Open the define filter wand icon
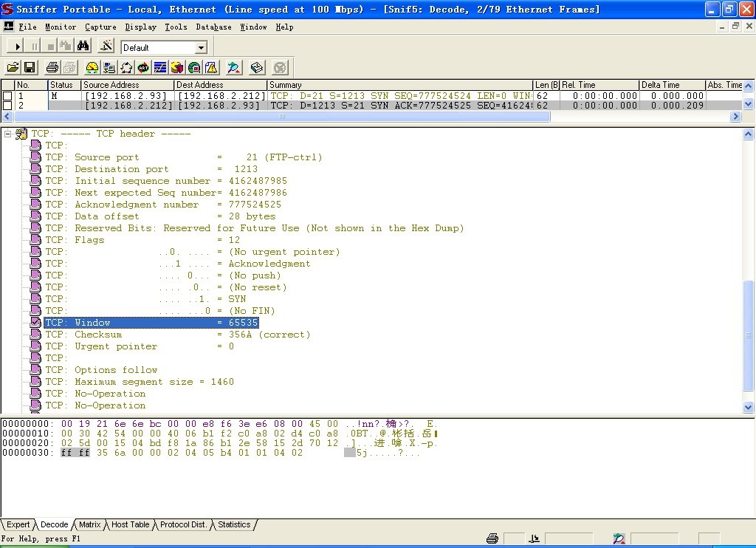Screen dimensions: 756x548 point(106,47)
